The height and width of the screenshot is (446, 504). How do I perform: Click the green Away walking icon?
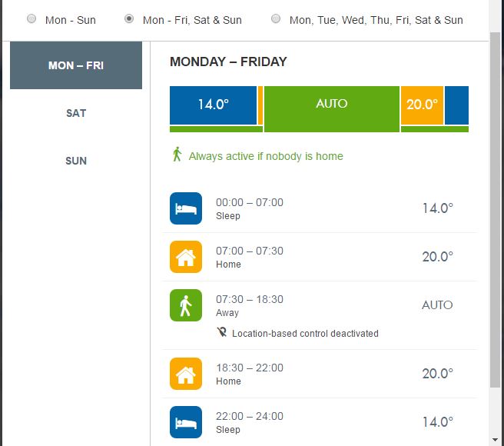click(186, 305)
